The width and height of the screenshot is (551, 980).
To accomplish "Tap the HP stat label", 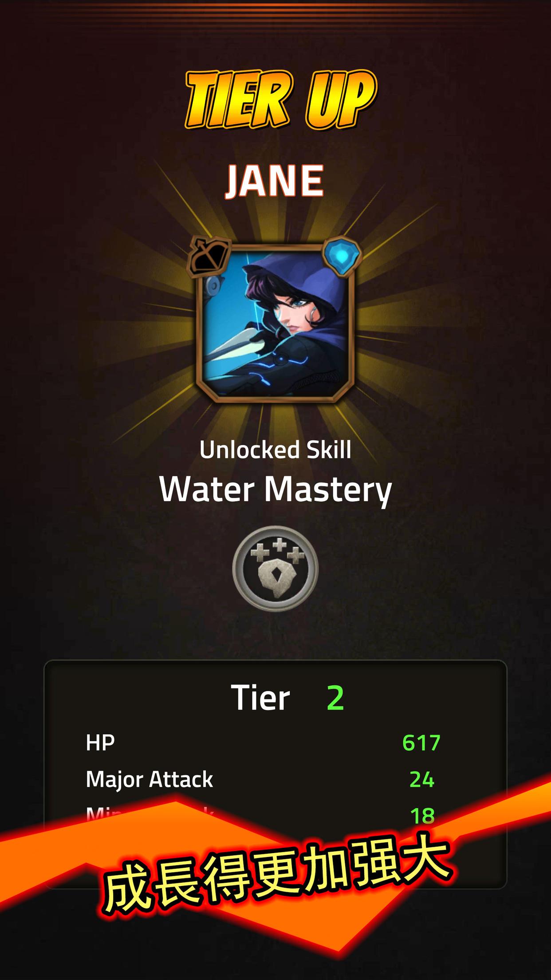I will click(x=100, y=742).
